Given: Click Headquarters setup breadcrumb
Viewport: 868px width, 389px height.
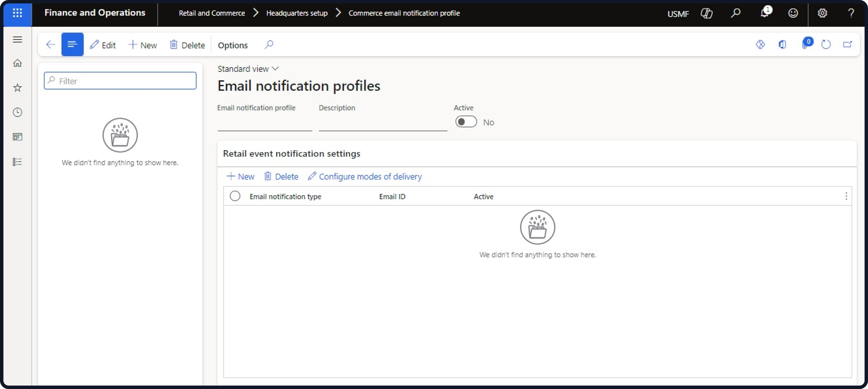Looking at the screenshot, I should point(297,13).
